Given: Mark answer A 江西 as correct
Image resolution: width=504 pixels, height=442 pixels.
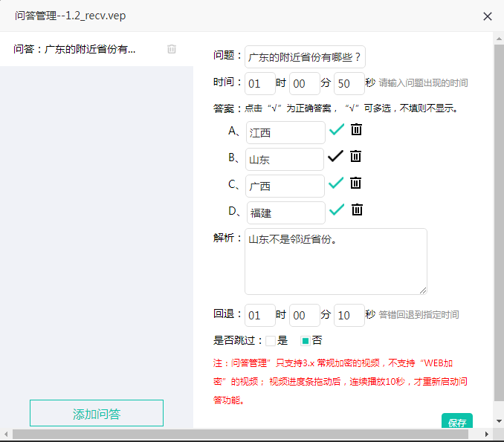Looking at the screenshot, I should 337,129.
